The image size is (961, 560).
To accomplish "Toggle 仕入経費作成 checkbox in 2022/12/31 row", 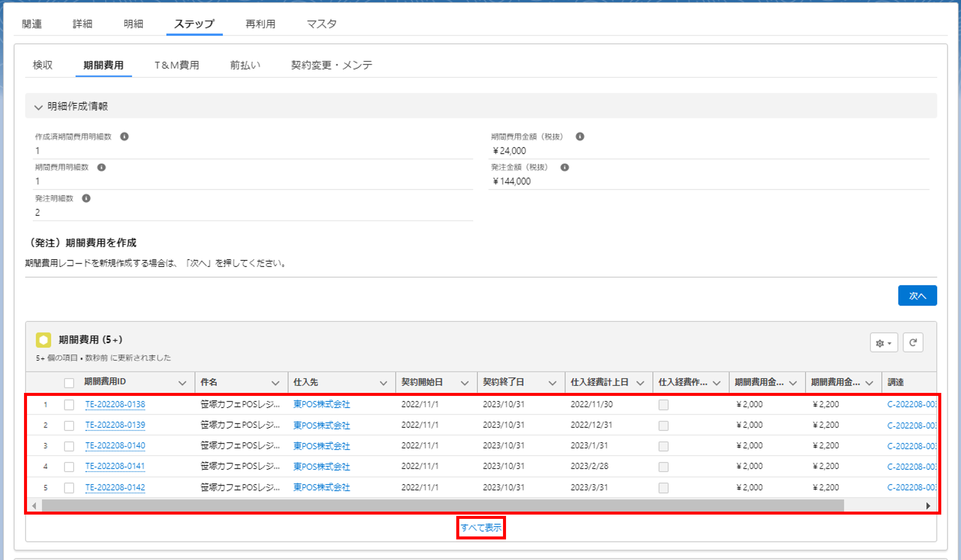I will [663, 425].
